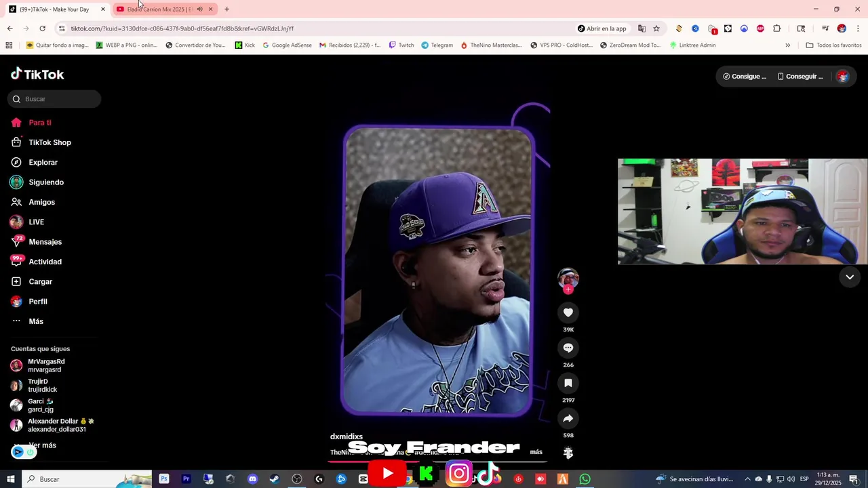Share the video with arrow icon
The image size is (868, 488).
pos(568,418)
